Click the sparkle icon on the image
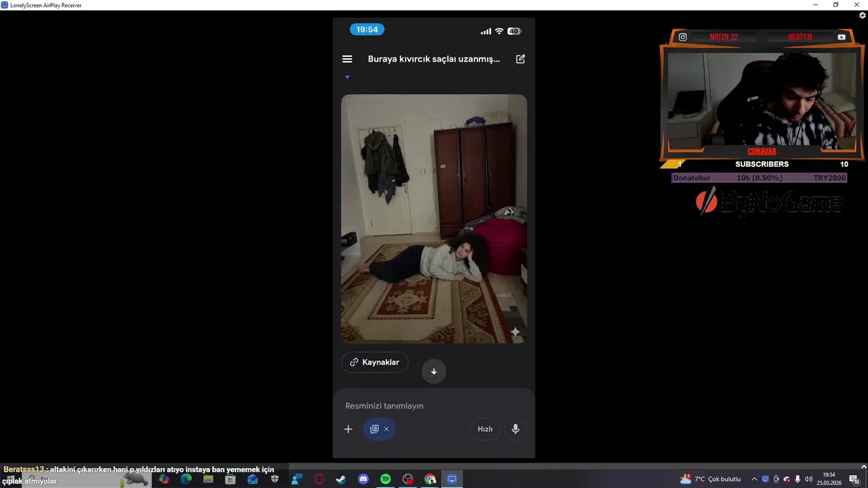Image resolution: width=868 pixels, height=488 pixels. [515, 332]
